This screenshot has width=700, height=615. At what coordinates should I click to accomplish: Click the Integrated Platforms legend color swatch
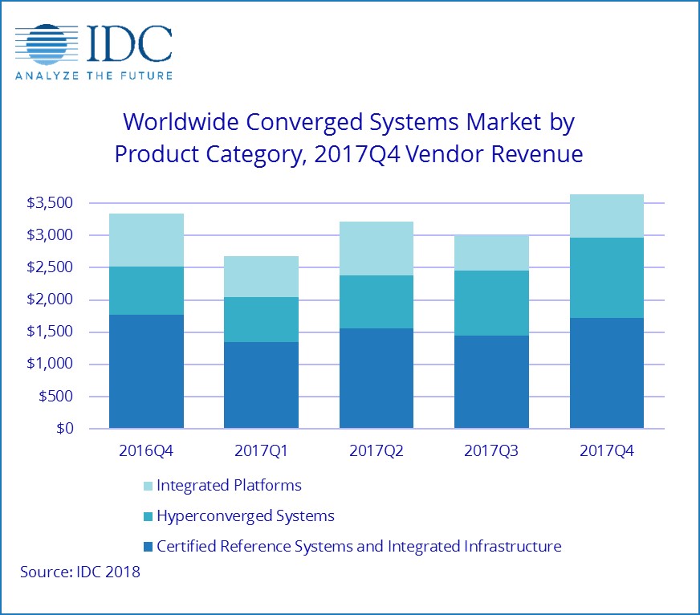149,486
